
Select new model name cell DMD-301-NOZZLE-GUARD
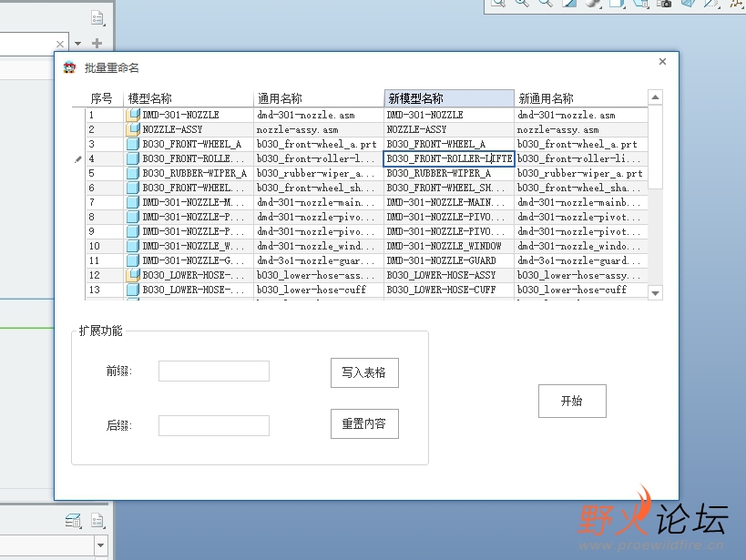coord(449,260)
